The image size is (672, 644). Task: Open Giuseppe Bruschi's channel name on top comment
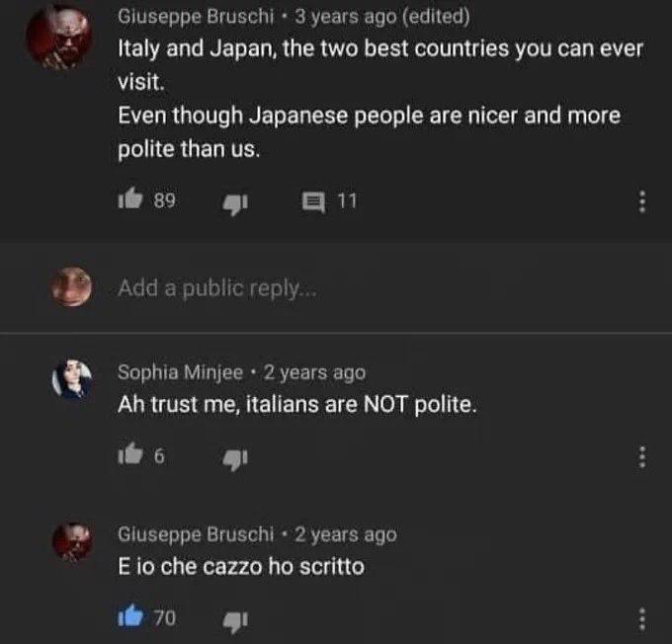click(196, 17)
